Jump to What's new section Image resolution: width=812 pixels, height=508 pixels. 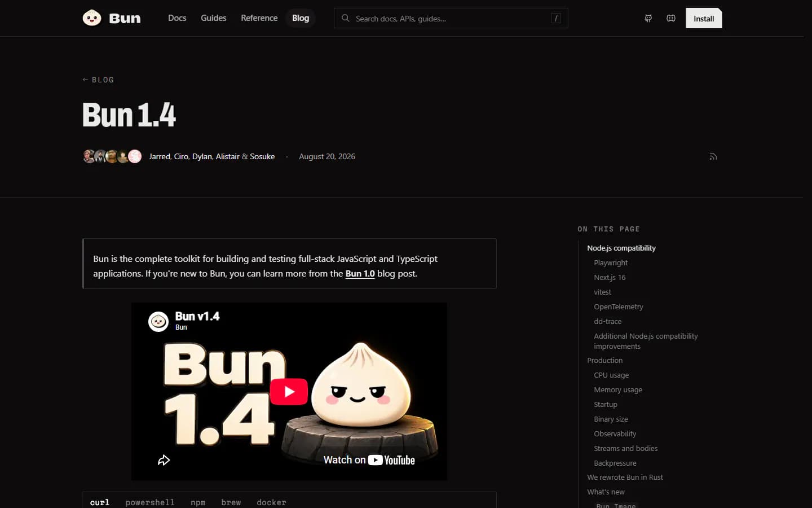(x=606, y=492)
